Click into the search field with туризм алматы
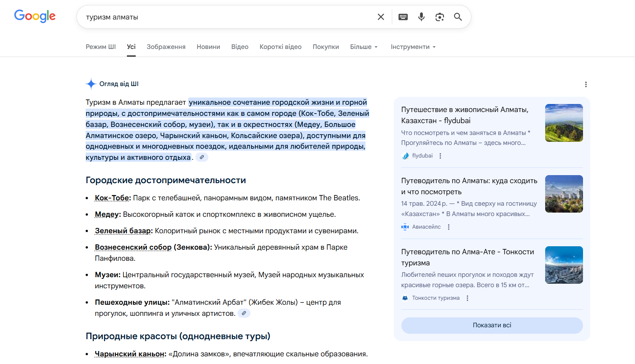The width and height of the screenshot is (635, 364). click(227, 17)
